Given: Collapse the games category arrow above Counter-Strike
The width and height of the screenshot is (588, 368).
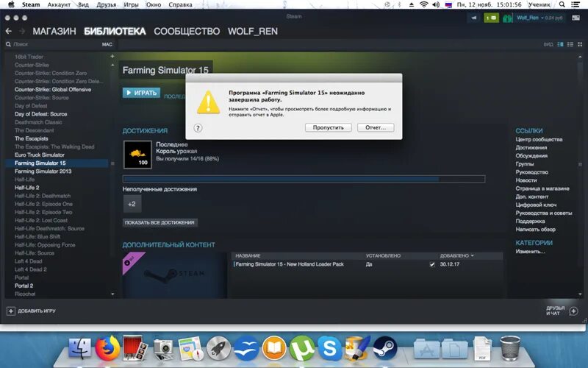Looking at the screenshot, I should (112, 65).
